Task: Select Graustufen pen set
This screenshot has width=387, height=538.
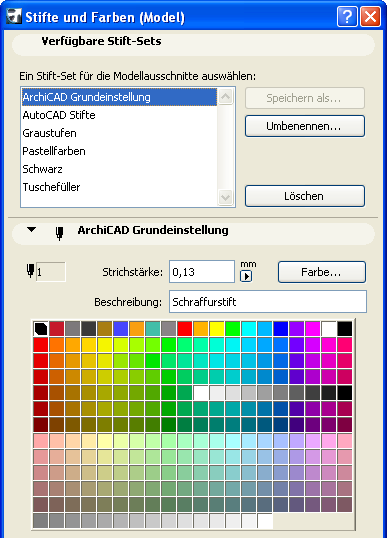Action: click(x=119, y=133)
